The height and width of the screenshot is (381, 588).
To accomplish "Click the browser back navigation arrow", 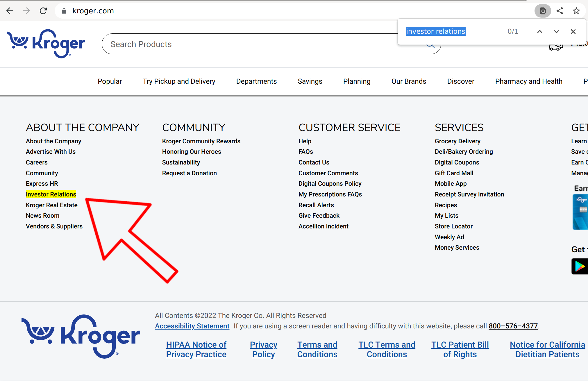I will [x=9, y=11].
